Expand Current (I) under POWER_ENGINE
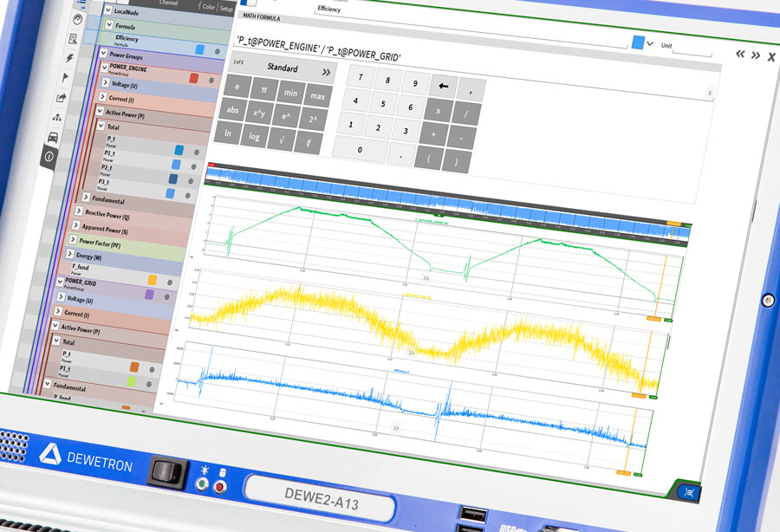 tap(102, 96)
